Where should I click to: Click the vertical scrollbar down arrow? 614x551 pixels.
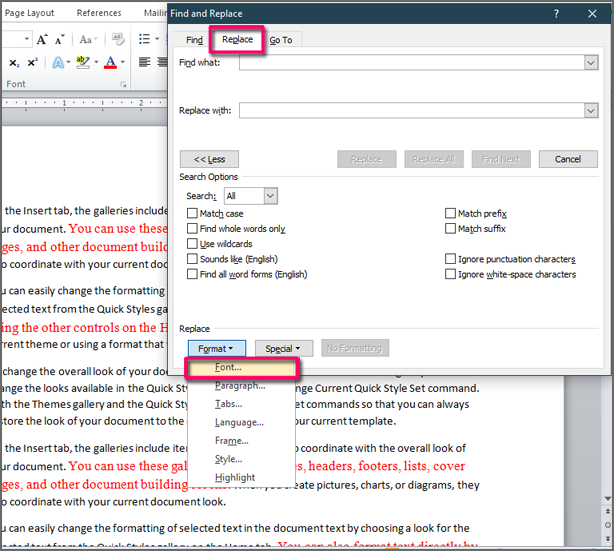click(x=608, y=499)
